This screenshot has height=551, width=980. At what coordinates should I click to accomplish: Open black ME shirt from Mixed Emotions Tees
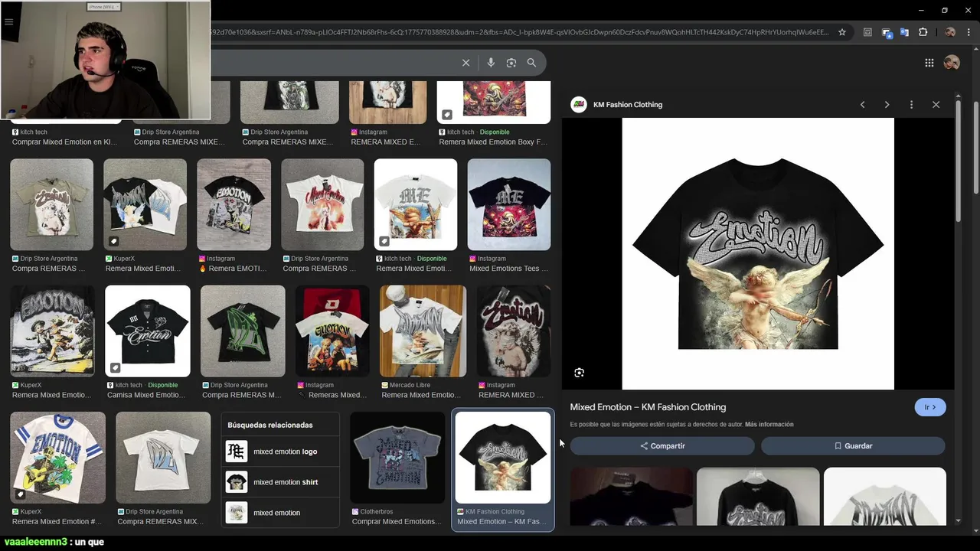click(508, 204)
